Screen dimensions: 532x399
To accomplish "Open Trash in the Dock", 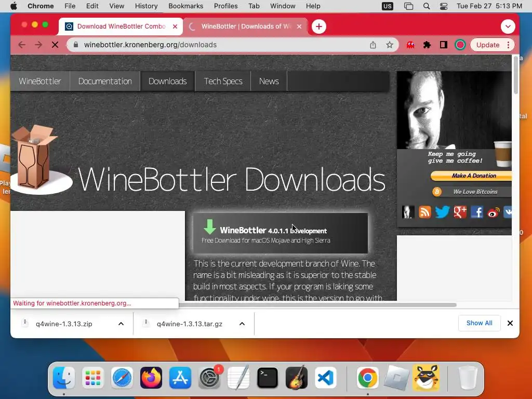I will [x=468, y=378].
